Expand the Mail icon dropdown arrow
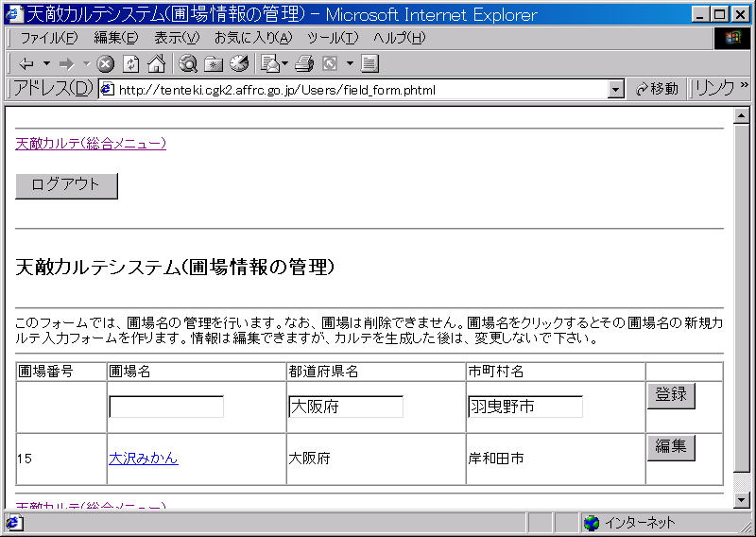The height and width of the screenshot is (537, 756). pos(285,64)
